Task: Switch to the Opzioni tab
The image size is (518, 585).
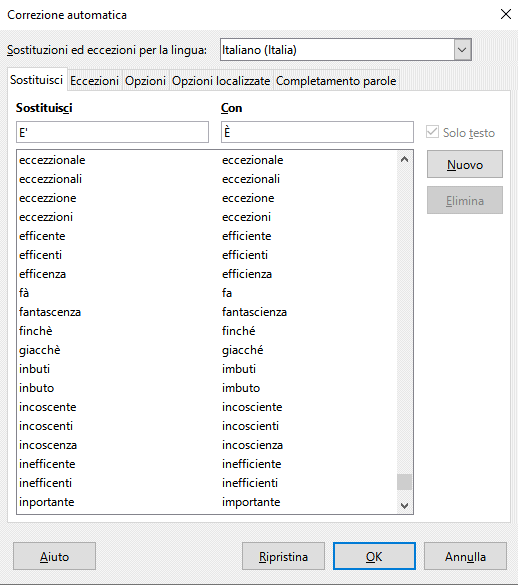Action: [x=146, y=81]
